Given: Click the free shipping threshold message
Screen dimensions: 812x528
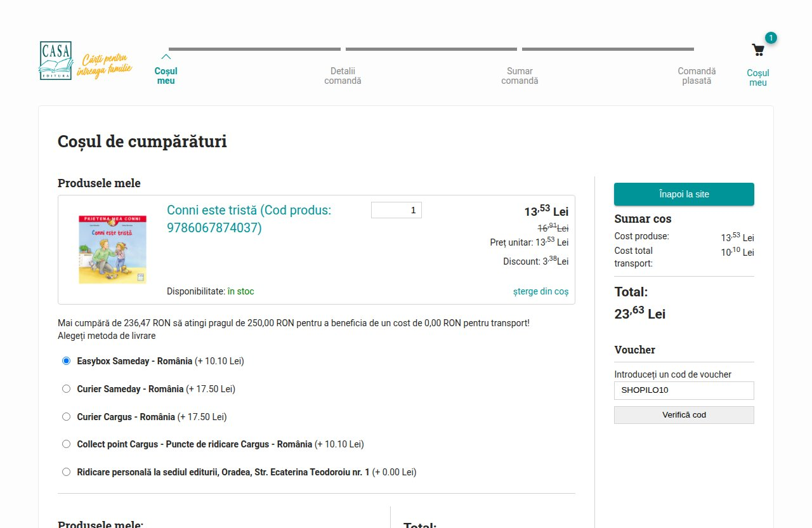Looking at the screenshot, I should (x=294, y=322).
